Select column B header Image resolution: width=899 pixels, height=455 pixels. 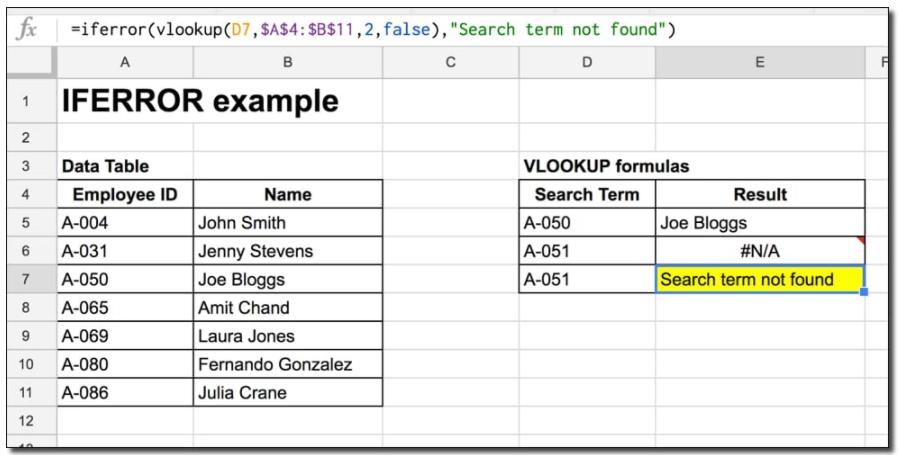287,63
